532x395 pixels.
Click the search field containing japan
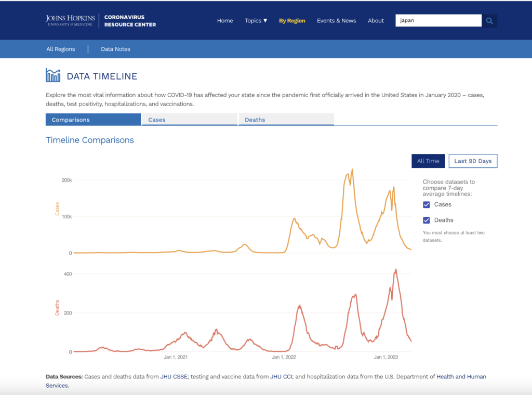pyautogui.click(x=438, y=21)
